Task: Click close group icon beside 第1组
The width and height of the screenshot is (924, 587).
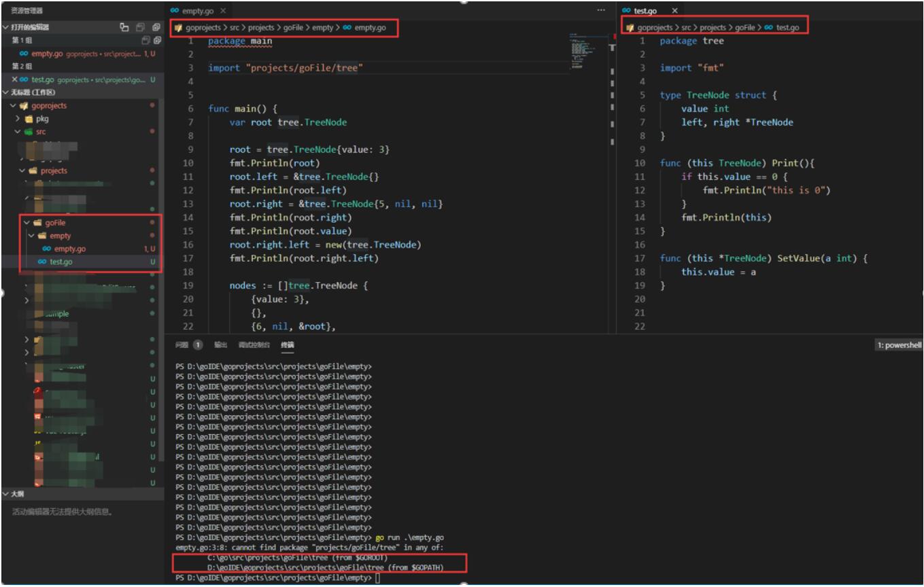Action: click(x=156, y=40)
